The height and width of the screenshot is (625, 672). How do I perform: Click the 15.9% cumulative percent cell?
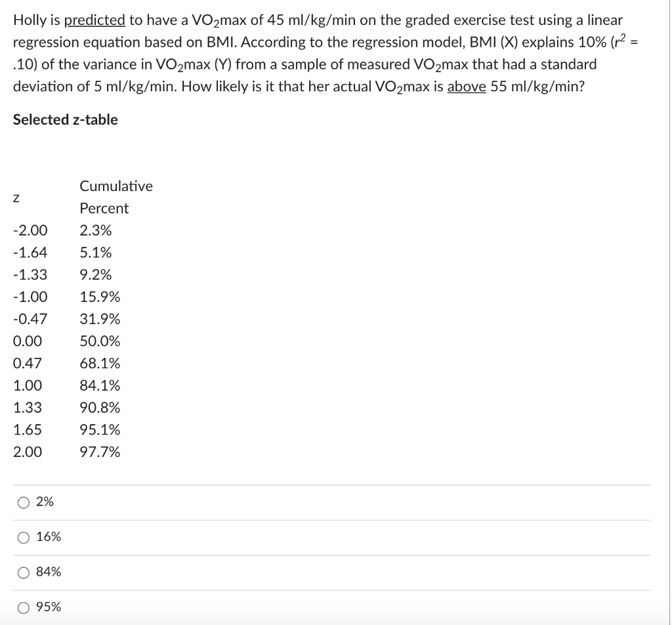pyautogui.click(x=100, y=297)
